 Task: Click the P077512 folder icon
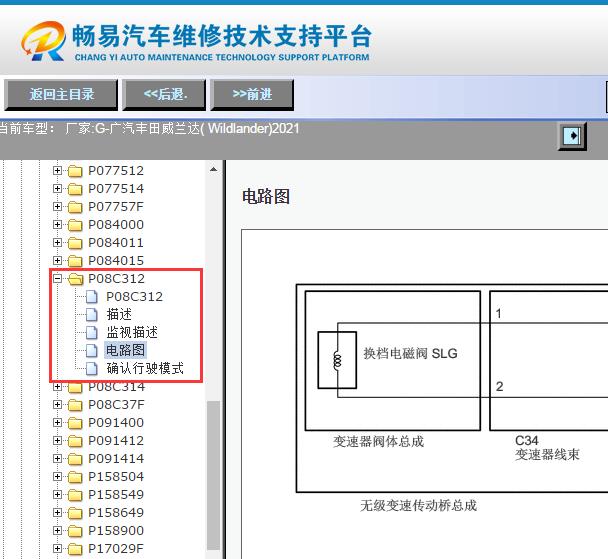(75, 171)
